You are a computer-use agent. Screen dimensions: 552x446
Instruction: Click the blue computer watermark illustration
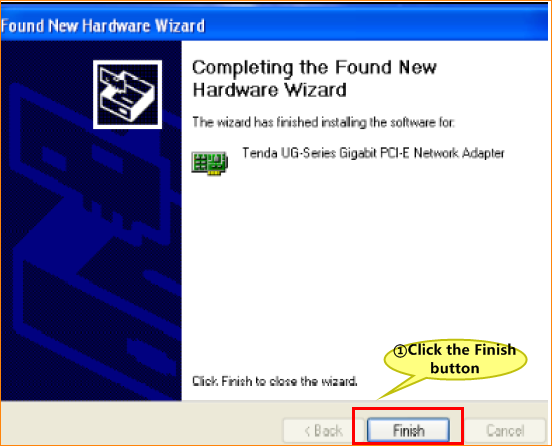pos(92,246)
